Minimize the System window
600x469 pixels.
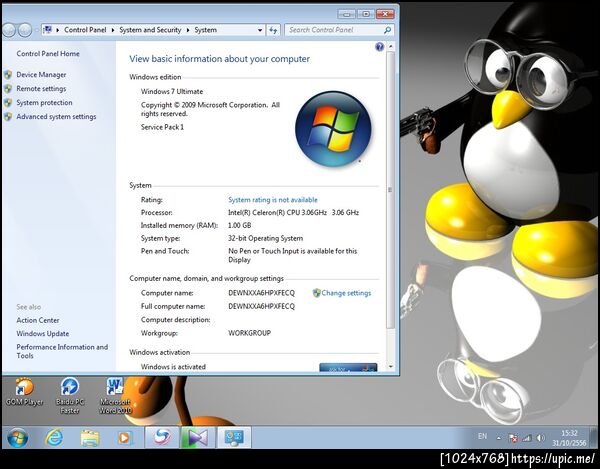pos(347,14)
